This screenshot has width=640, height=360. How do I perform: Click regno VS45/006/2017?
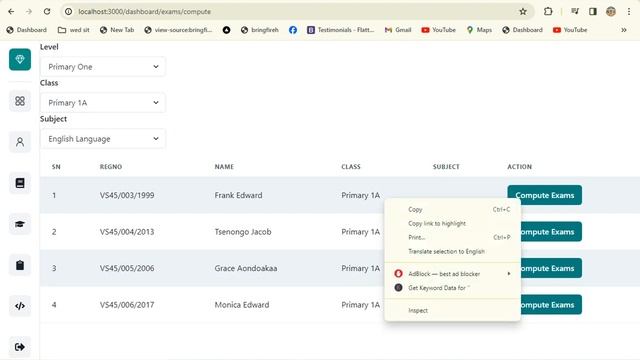click(x=127, y=304)
